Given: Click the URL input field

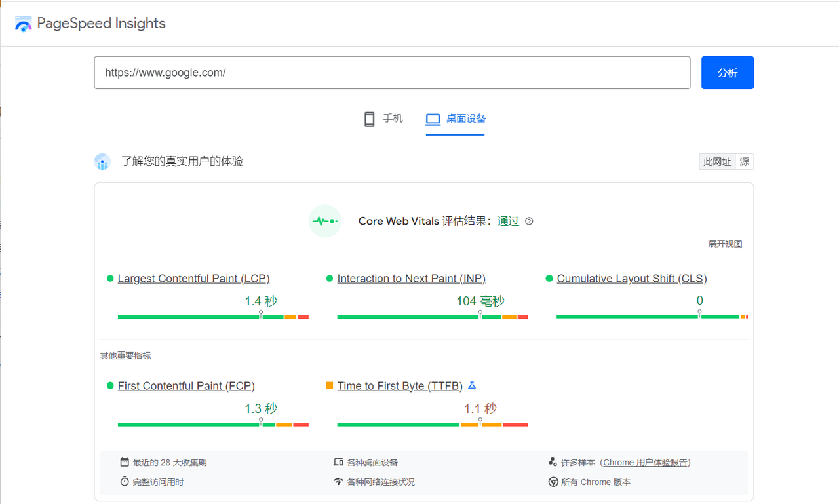Looking at the screenshot, I should coord(392,73).
